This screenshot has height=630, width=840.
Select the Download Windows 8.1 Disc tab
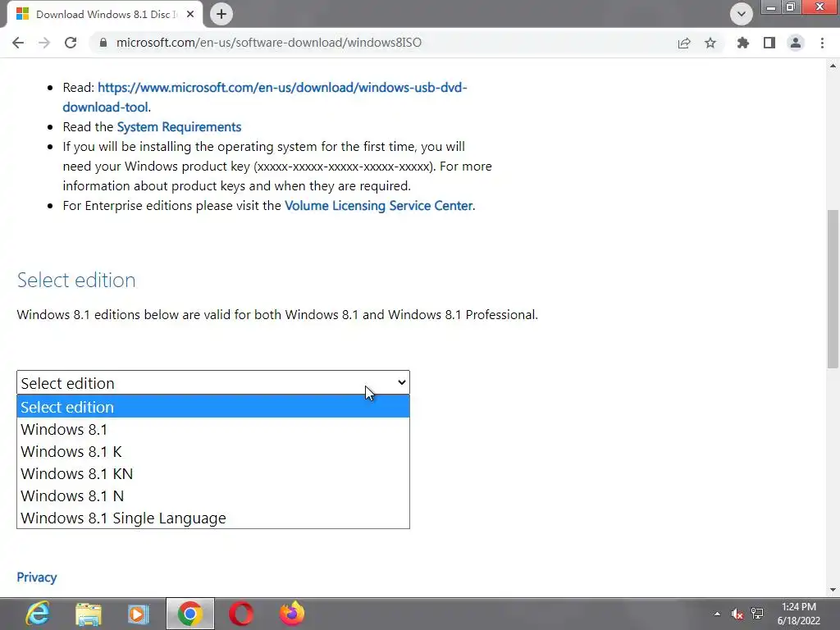[106, 15]
